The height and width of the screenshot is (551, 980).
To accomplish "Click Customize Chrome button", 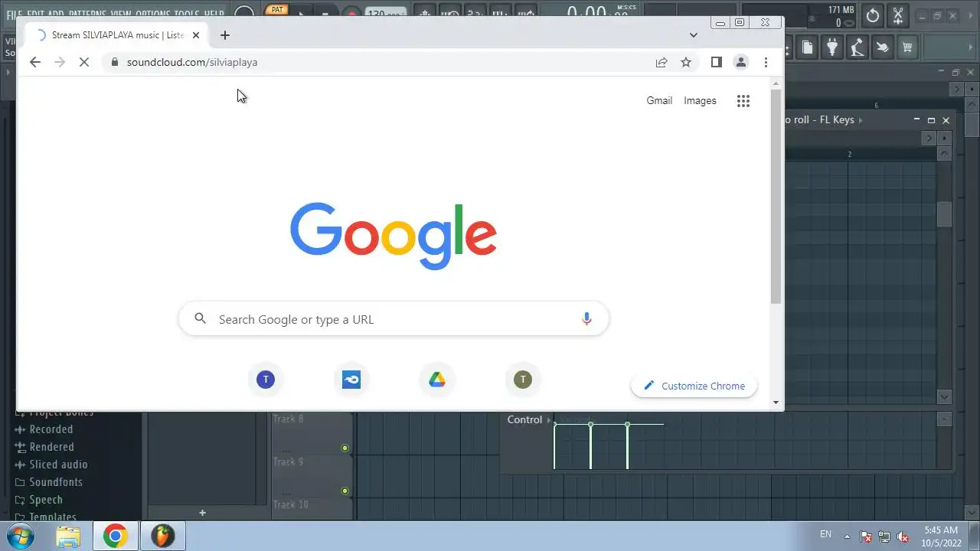I will pyautogui.click(x=694, y=386).
